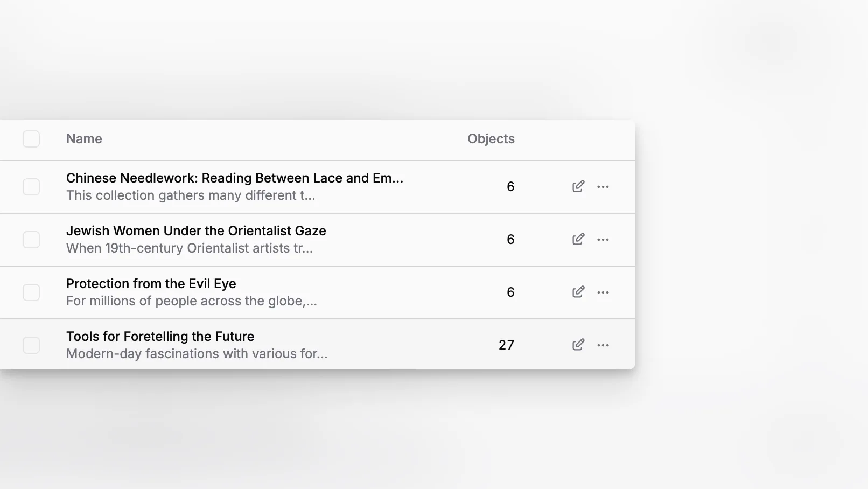Open more options for Chinese Needlework row
Image resolution: width=868 pixels, height=489 pixels.
pos(603,187)
